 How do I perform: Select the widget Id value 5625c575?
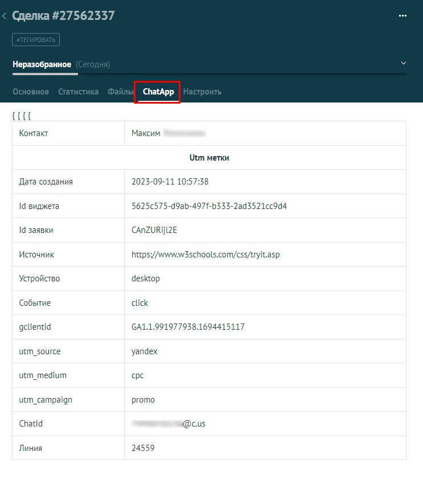pos(209,206)
